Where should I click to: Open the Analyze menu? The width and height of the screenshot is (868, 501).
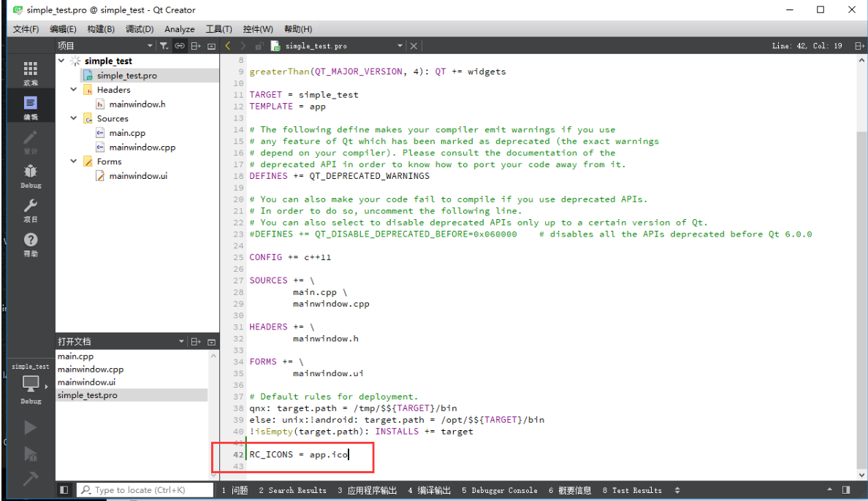(179, 29)
